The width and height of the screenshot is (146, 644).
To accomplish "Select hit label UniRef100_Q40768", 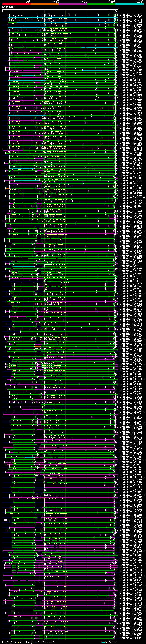I will [x=131, y=168].
